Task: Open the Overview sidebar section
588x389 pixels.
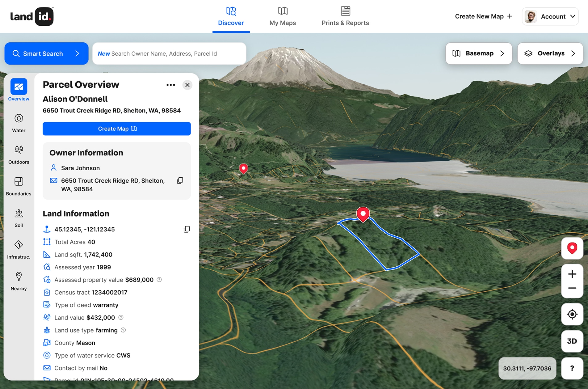Action: (19, 90)
